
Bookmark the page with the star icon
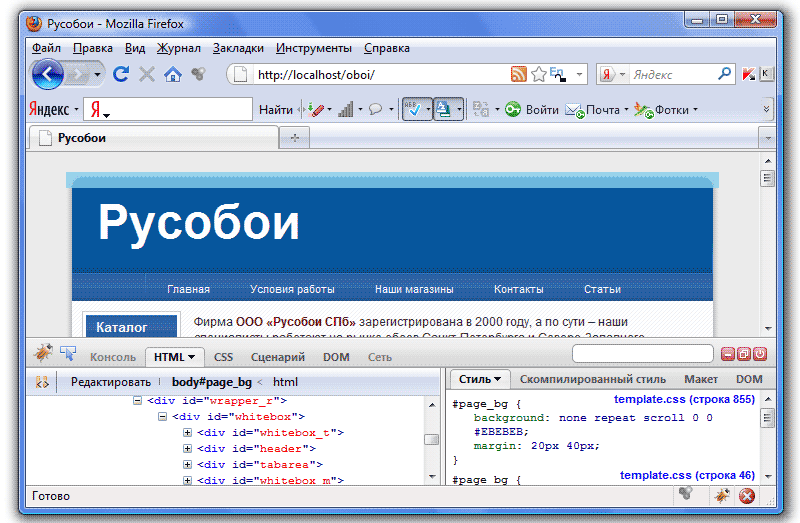click(x=538, y=74)
